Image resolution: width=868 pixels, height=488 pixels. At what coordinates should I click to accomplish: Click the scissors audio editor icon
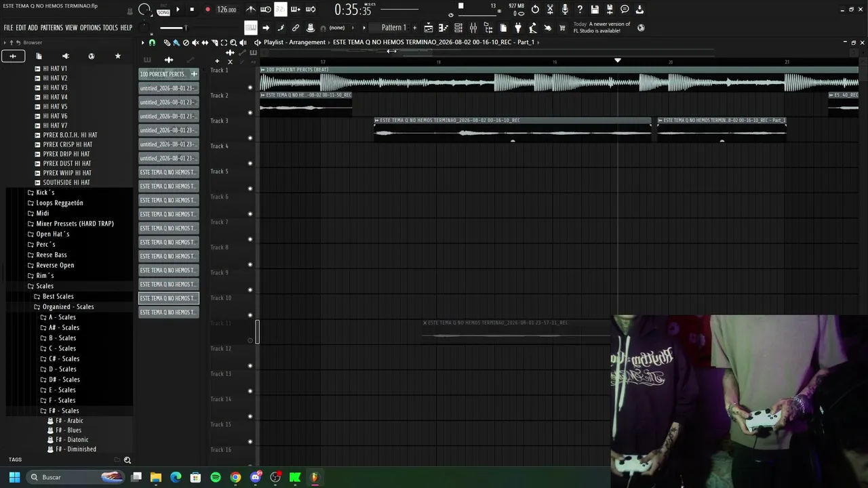[x=550, y=9]
